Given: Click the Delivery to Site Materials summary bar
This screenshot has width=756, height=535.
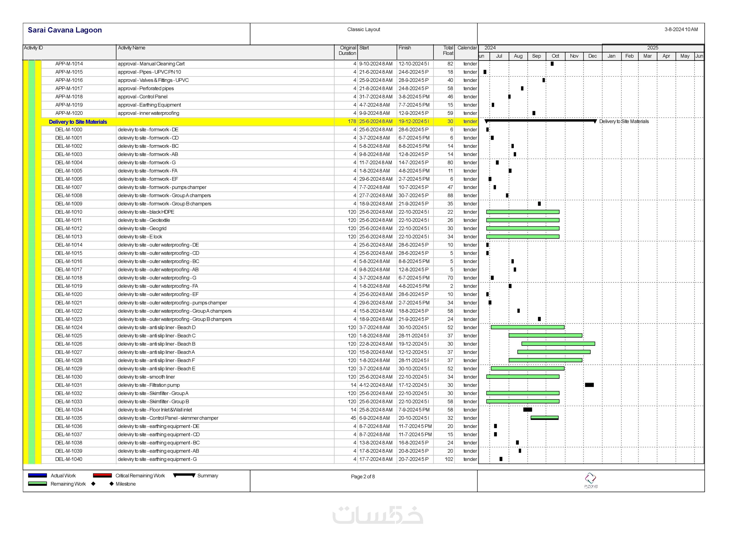Looking at the screenshot, I should (x=540, y=121).
